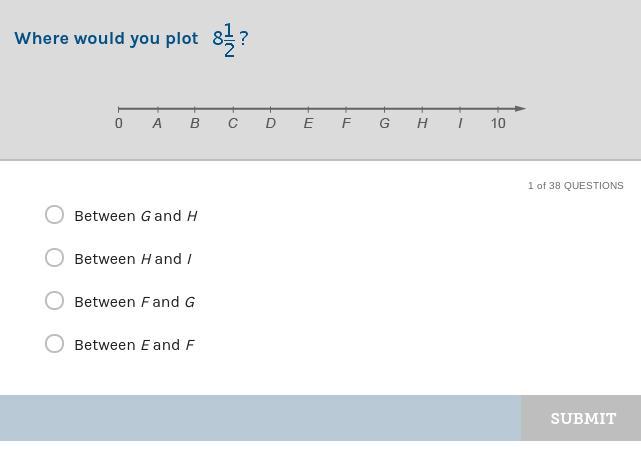
Task: Click tick mark A on the number line
Action: [157, 109]
